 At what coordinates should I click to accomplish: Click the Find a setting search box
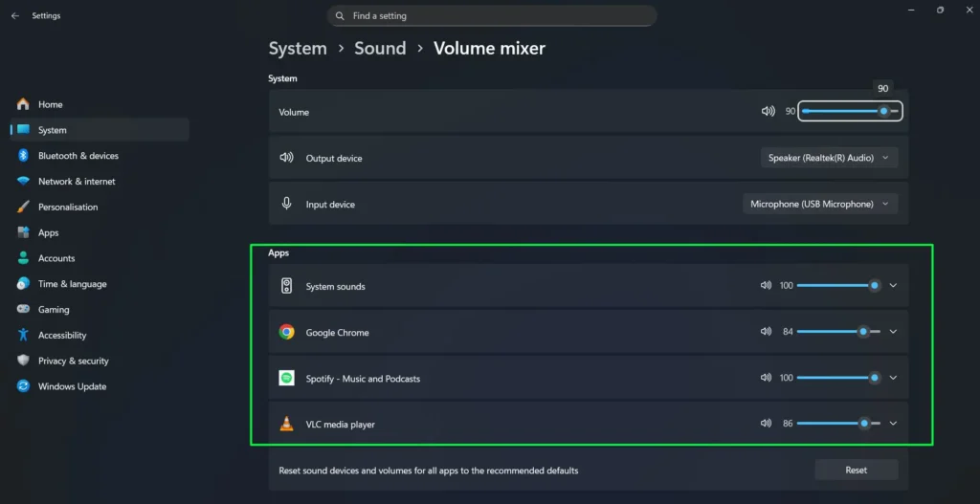(x=492, y=15)
